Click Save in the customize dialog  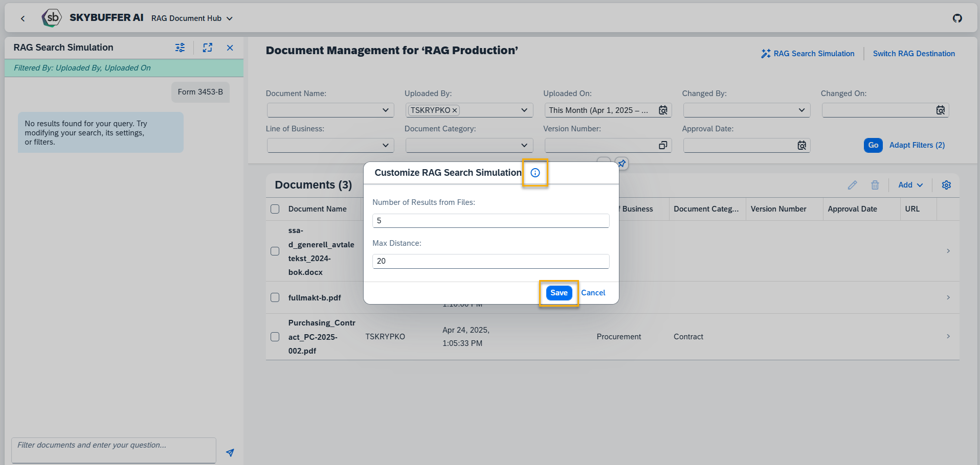tap(559, 293)
